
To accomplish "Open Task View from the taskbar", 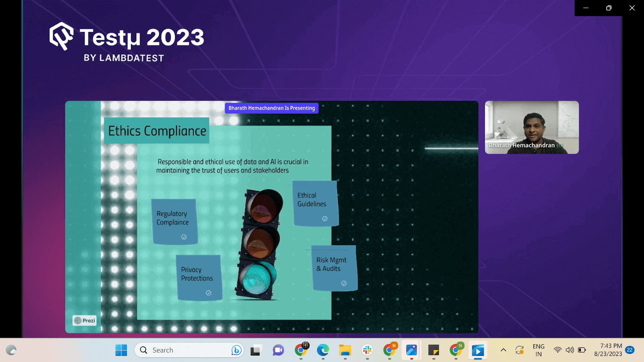I will coord(255,350).
